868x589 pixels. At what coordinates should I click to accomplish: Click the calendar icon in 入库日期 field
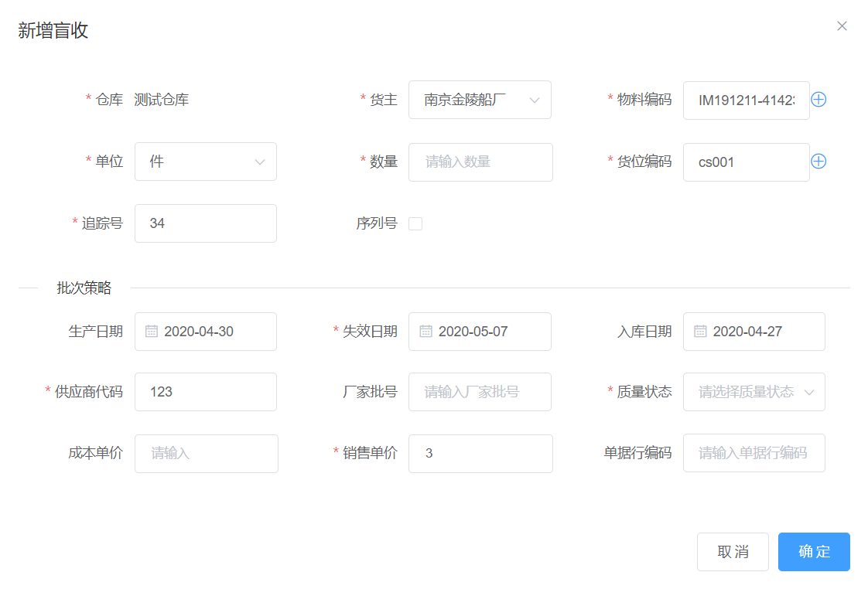coord(700,332)
